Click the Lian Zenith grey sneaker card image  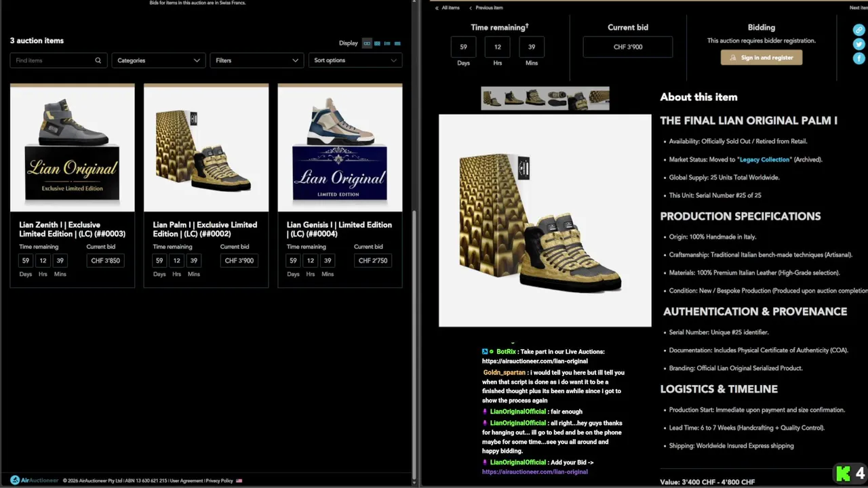(x=73, y=150)
